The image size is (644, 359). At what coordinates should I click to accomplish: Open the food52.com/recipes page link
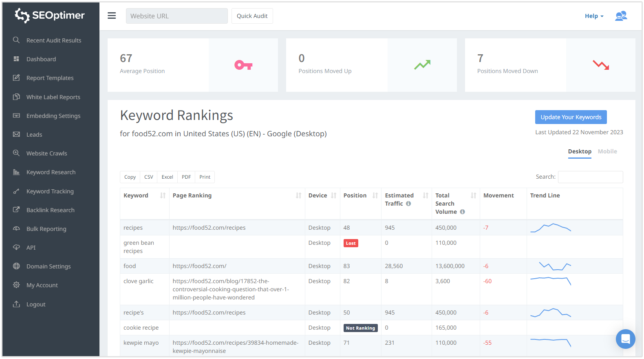coord(209,228)
